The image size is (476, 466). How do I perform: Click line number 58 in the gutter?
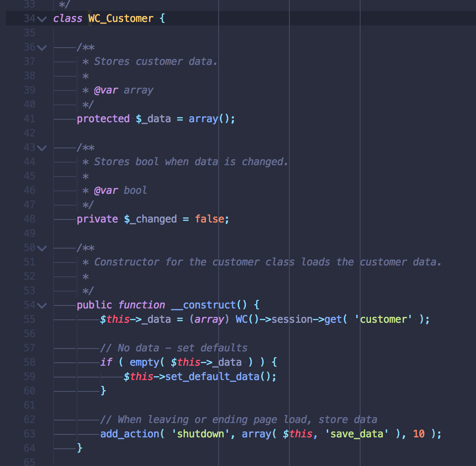click(29, 362)
